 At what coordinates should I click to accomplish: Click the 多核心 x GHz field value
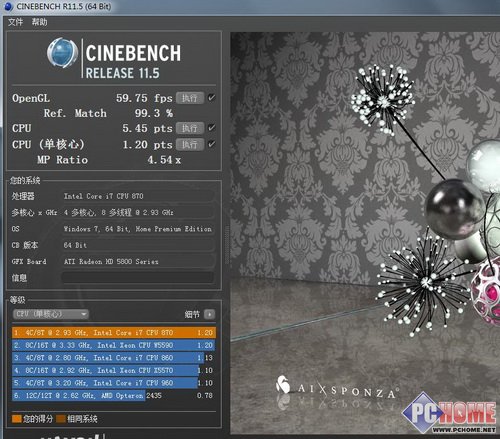click(x=138, y=212)
